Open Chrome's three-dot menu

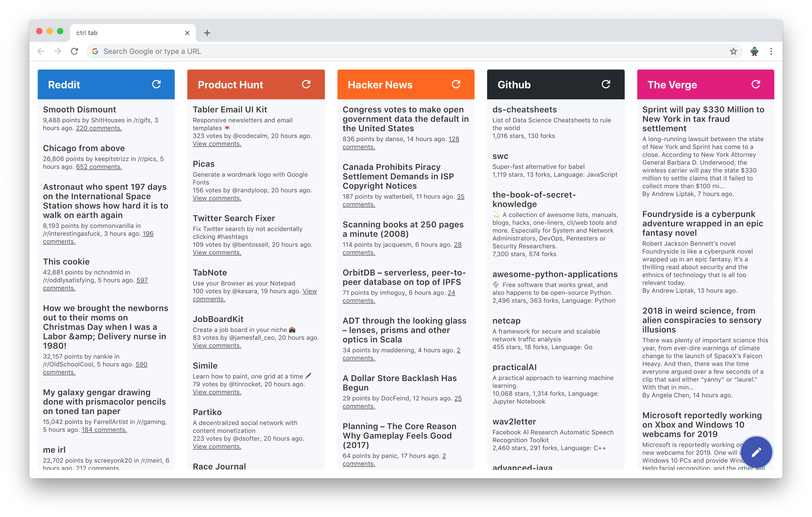pos(771,51)
